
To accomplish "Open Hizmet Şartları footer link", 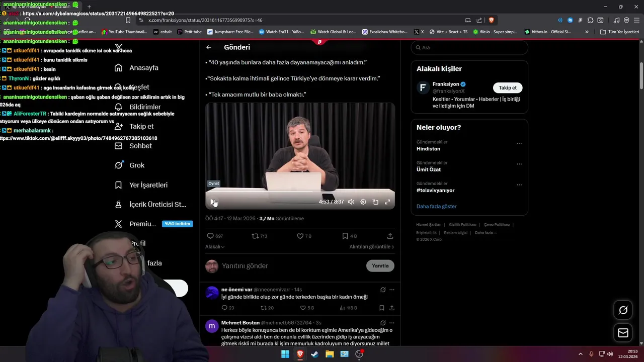I will click(x=429, y=225).
